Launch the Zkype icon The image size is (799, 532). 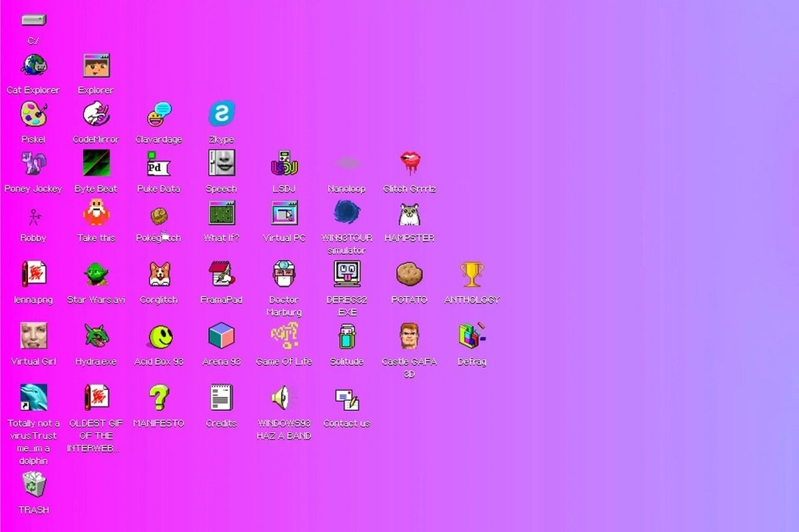pos(221,115)
